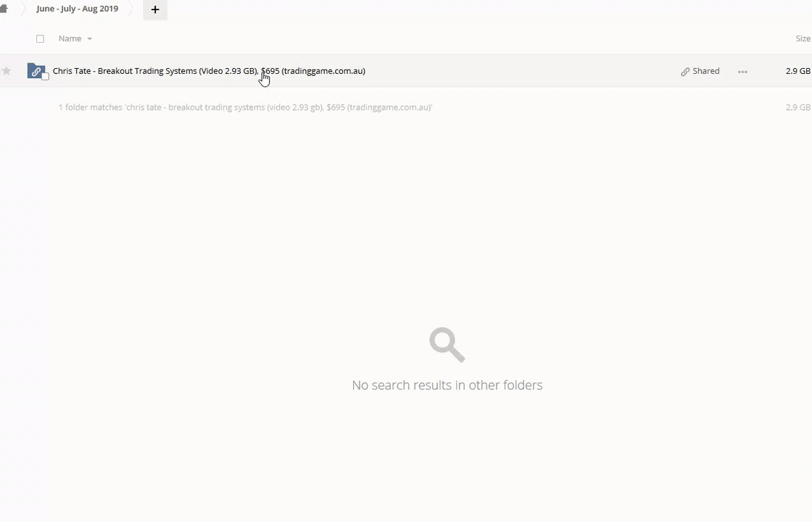Select the small checkbox on folder icon

tap(45, 77)
